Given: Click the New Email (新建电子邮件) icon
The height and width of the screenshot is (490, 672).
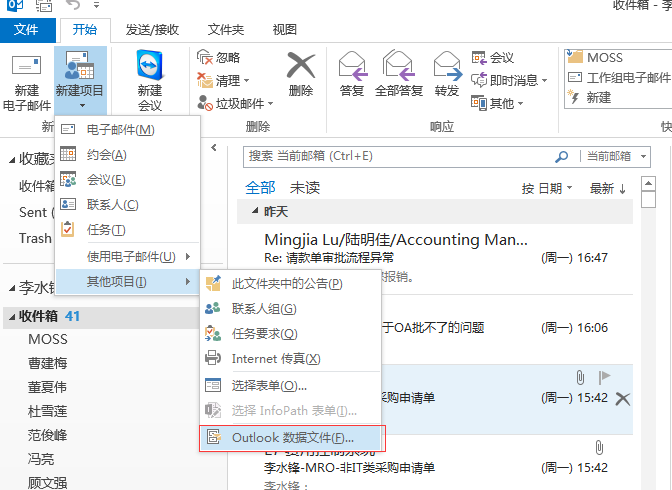Looking at the screenshot, I should [26, 66].
